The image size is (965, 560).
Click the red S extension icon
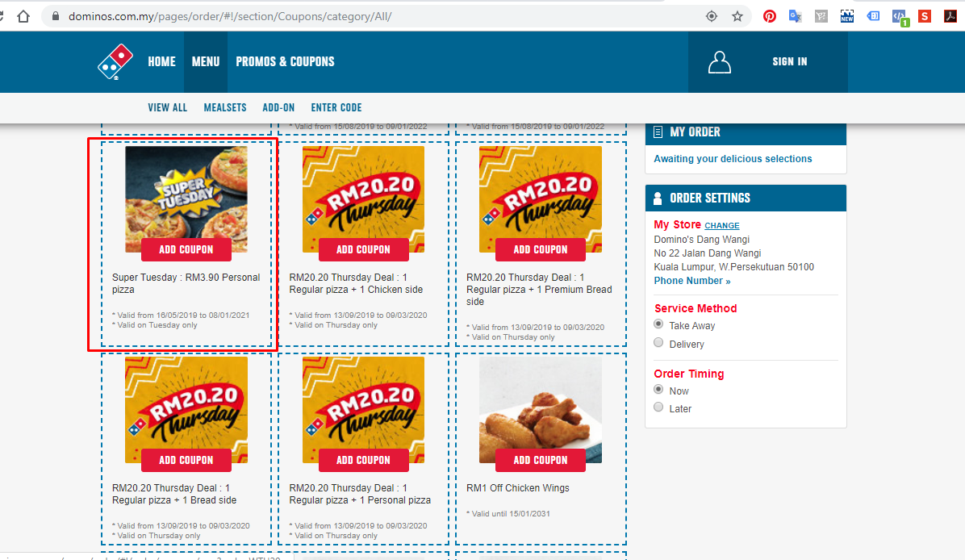(x=925, y=17)
